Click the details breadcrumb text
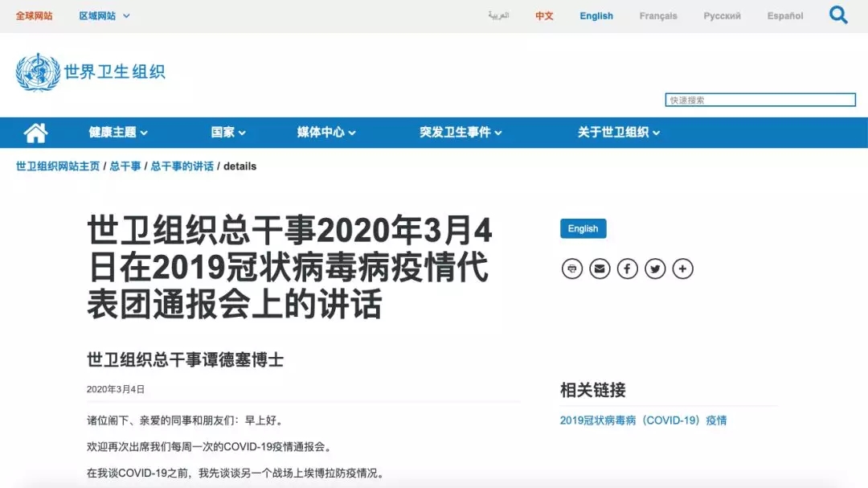 pos(240,166)
